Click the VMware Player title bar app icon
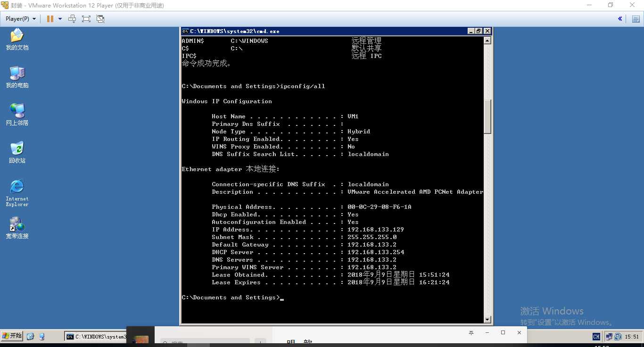This screenshot has height=347, width=644. [x=5, y=5]
